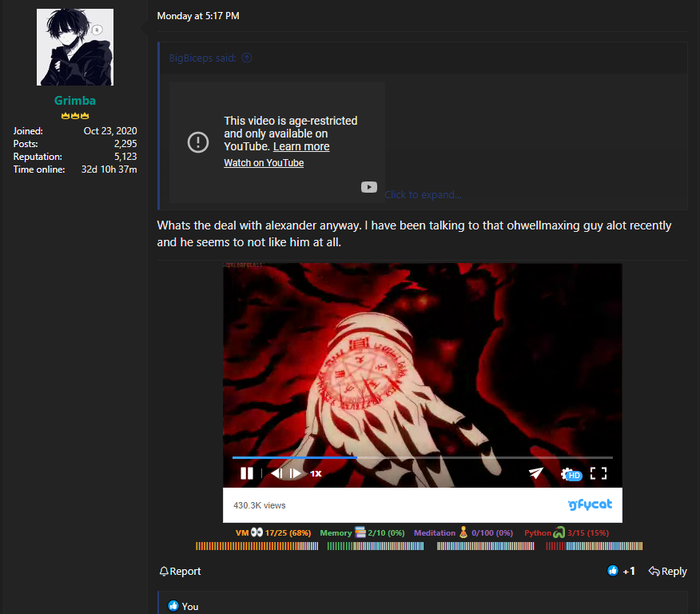700x614 pixels.
Task: Click to expand the quoted post
Action: point(423,194)
